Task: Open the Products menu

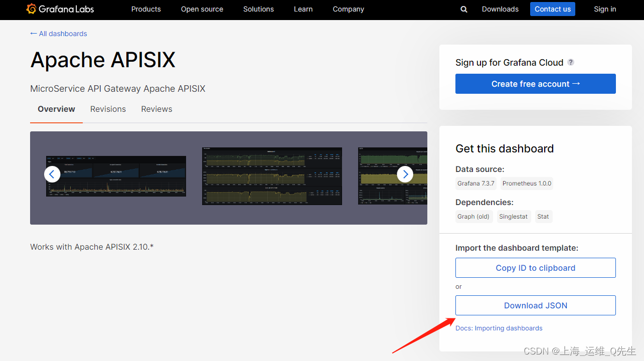Action: [x=146, y=9]
